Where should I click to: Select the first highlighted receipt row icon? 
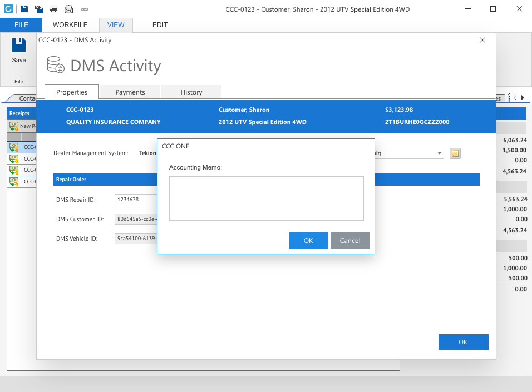point(14,147)
